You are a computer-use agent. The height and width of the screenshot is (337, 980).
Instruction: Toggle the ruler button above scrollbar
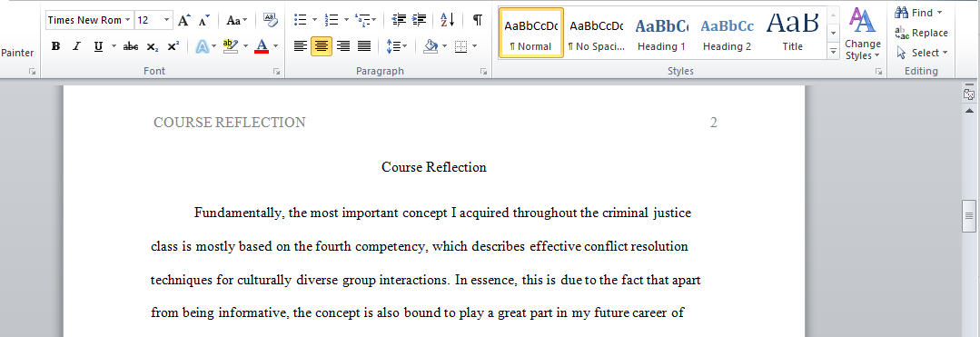pos(969,94)
